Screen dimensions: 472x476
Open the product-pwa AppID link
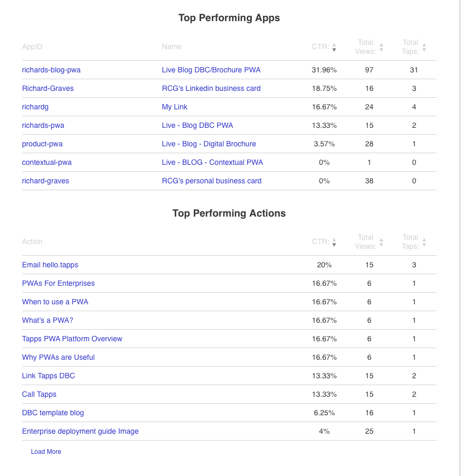tap(42, 144)
